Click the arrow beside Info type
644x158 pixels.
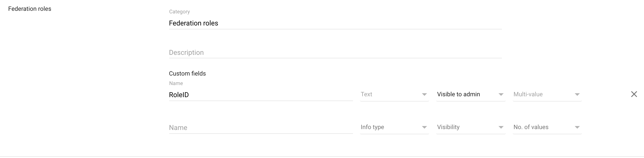coord(424,127)
